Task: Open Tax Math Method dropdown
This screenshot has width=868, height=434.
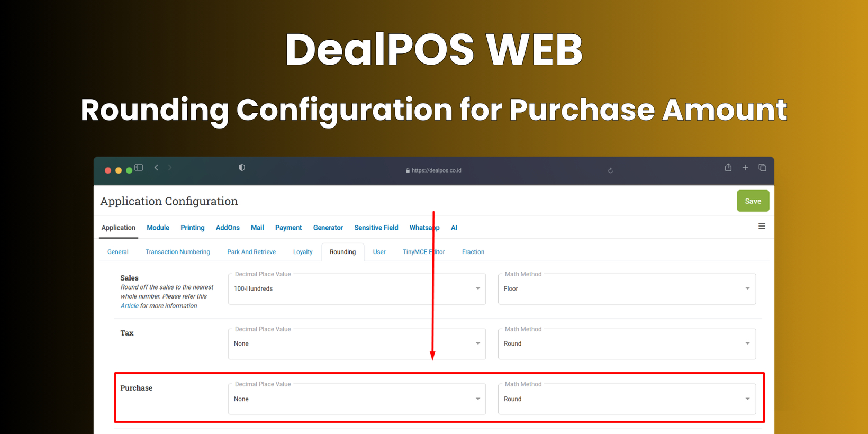Action: (x=627, y=344)
